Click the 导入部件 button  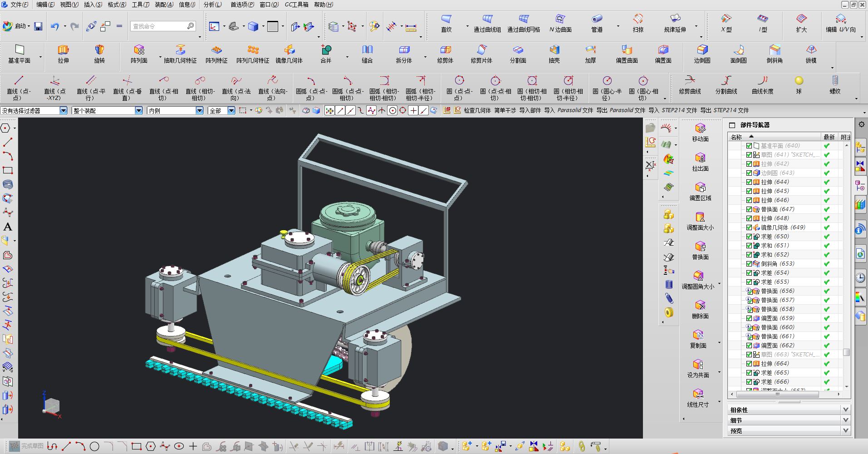pos(530,110)
